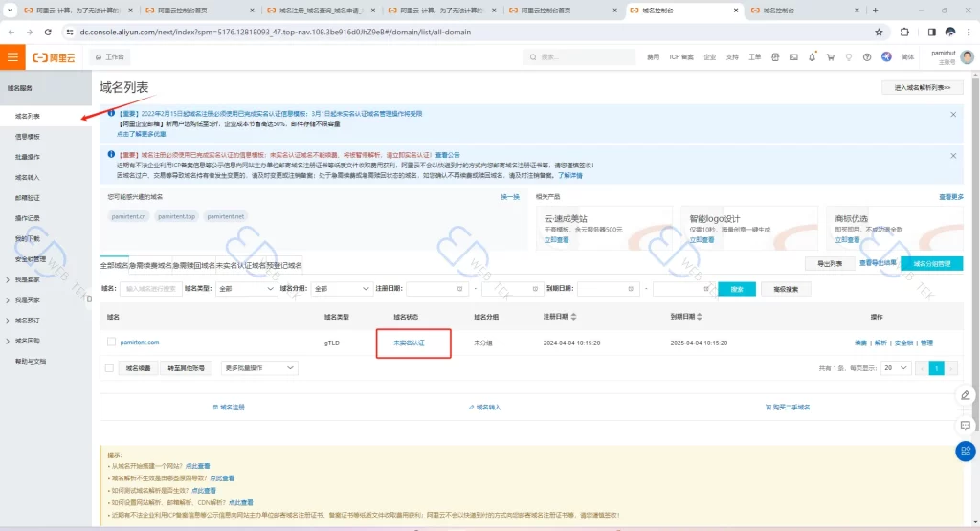
Task: Click 域名分组管理 button
Action: click(932, 264)
